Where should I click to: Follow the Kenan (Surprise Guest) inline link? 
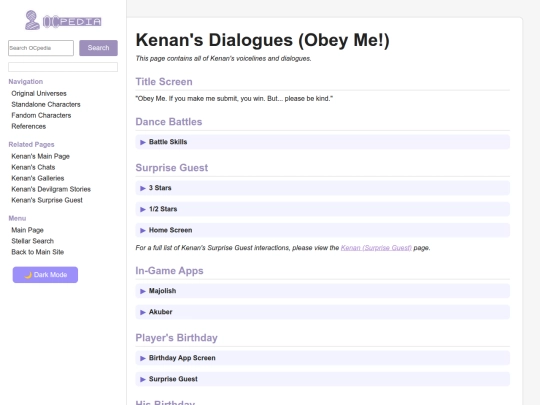(376, 248)
